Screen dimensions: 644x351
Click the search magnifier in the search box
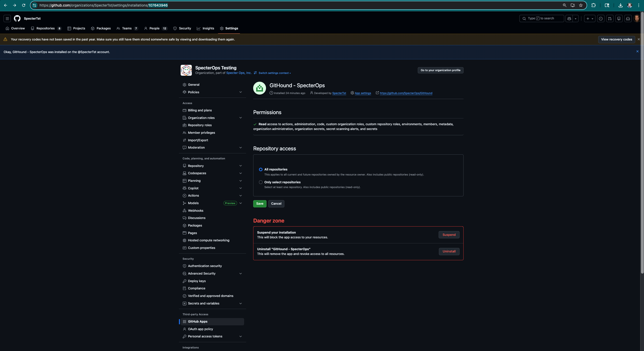pos(524,18)
